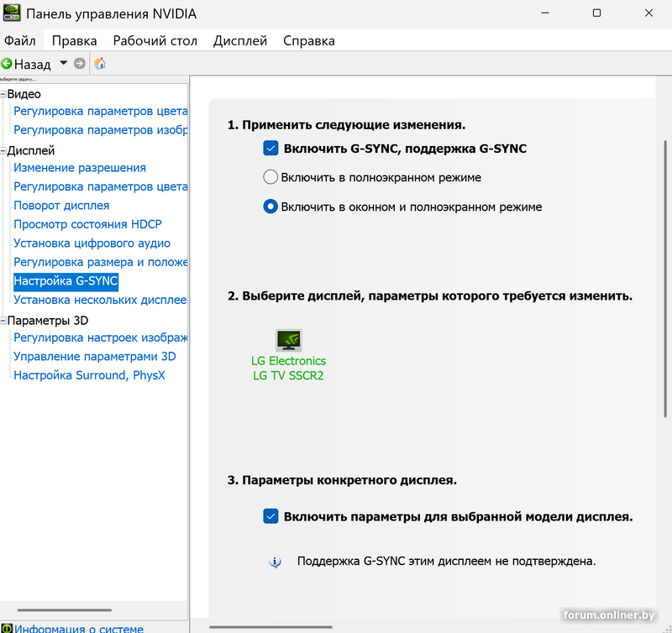
Task: Maximize the NVIDIA Control Panel window
Action: (596, 13)
